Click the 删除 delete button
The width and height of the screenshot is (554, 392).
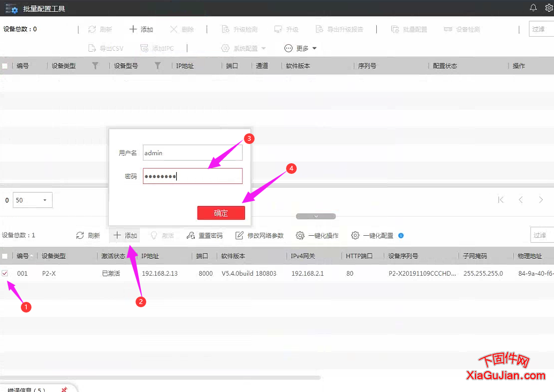(182, 29)
